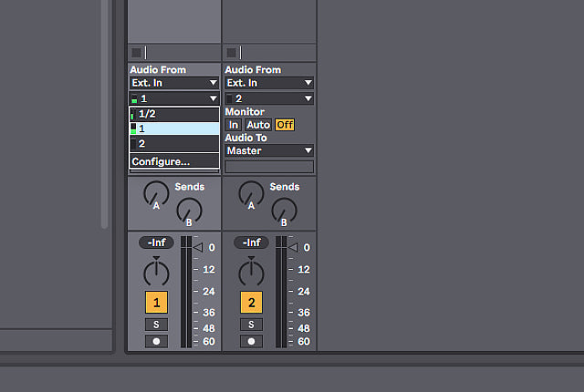Click track 2 volume fader handle
The image size is (584, 392).
(293, 247)
